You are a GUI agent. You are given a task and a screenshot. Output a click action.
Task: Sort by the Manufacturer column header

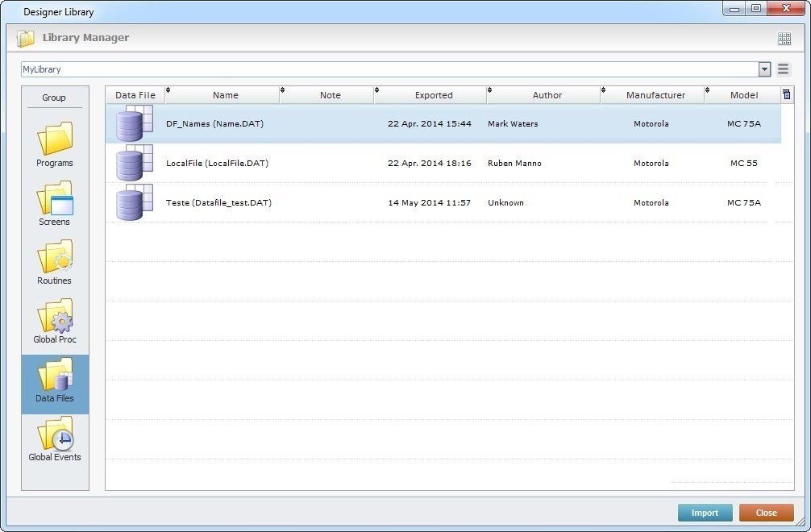[x=655, y=95]
